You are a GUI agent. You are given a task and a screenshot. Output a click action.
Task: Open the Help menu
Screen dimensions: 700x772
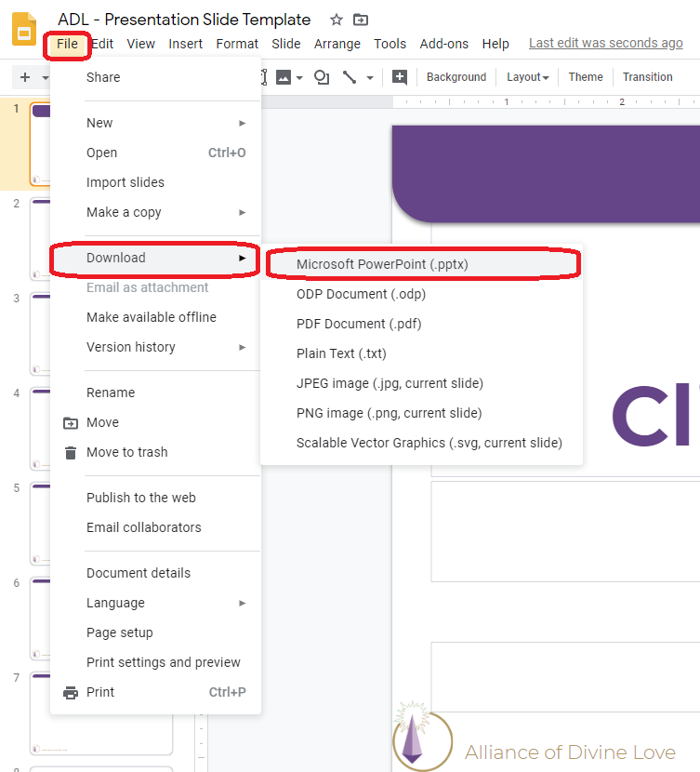coord(495,45)
